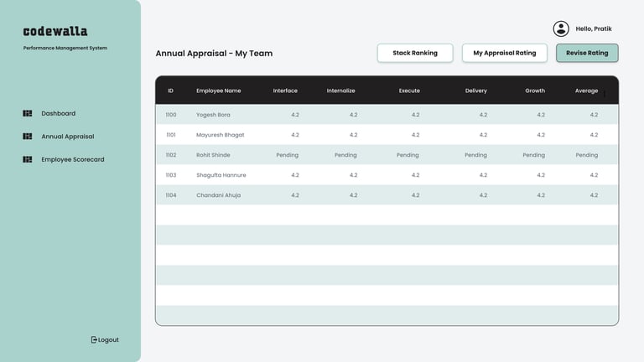Click Shagufta Hannure's Average rating cell

[x=594, y=175]
